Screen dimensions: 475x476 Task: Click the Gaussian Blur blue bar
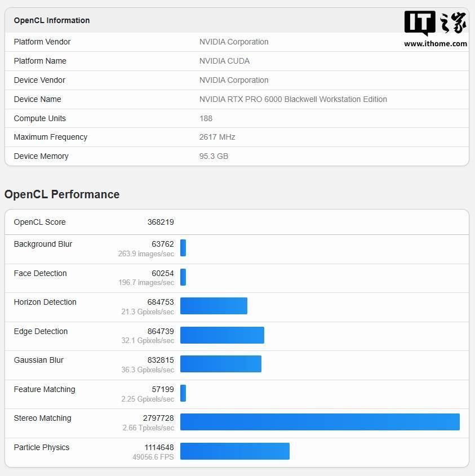pos(221,364)
